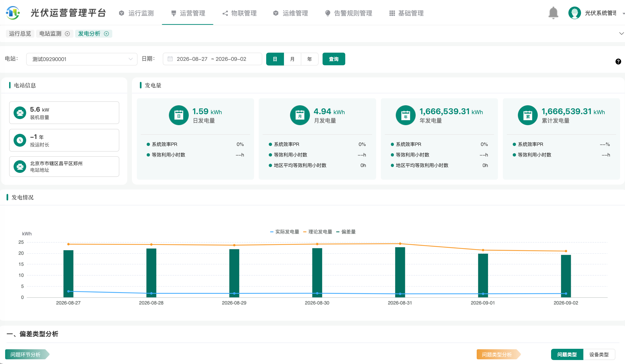Image resolution: width=625 pixels, height=364 pixels.
Task: Click the calendar icon in date field
Action: pyautogui.click(x=170, y=59)
